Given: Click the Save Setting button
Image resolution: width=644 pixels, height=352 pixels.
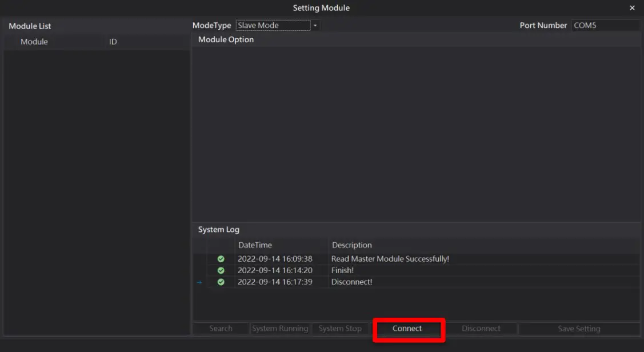Looking at the screenshot, I should pyautogui.click(x=579, y=329).
